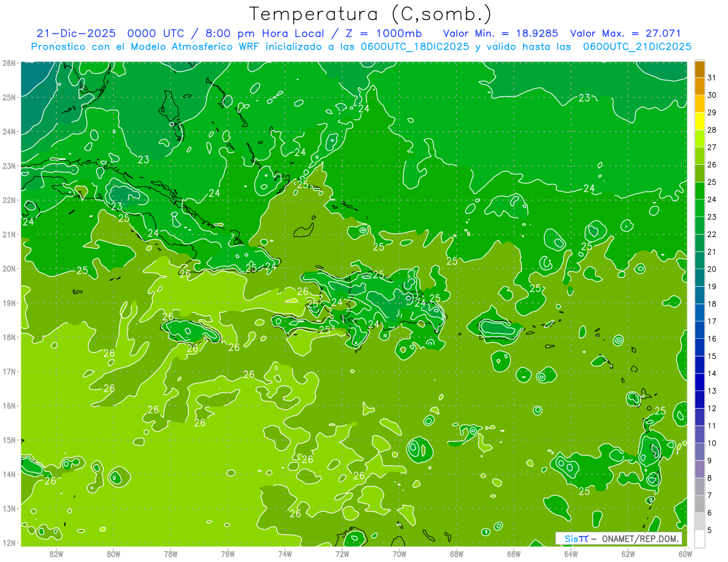Pick the yellow legend swatch between 28 and 29

click(x=699, y=121)
